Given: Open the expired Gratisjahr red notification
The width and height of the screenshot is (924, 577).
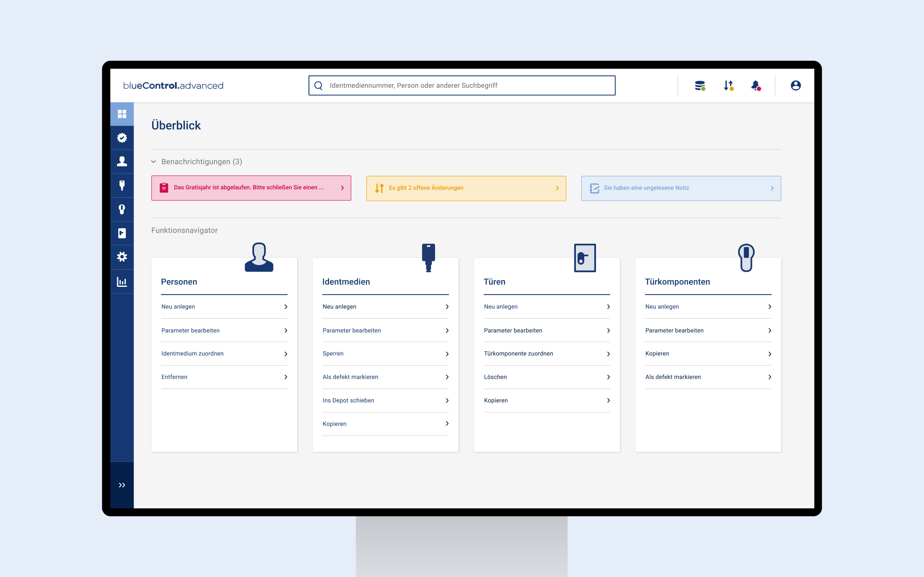Looking at the screenshot, I should (x=251, y=188).
